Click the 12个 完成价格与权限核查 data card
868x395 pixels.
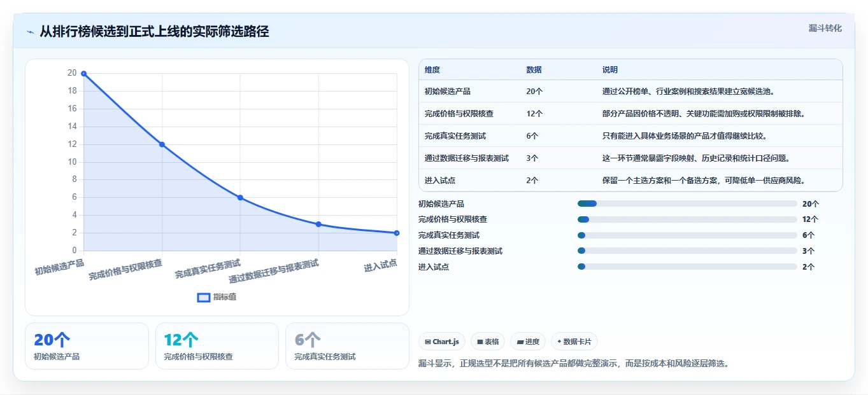point(217,346)
